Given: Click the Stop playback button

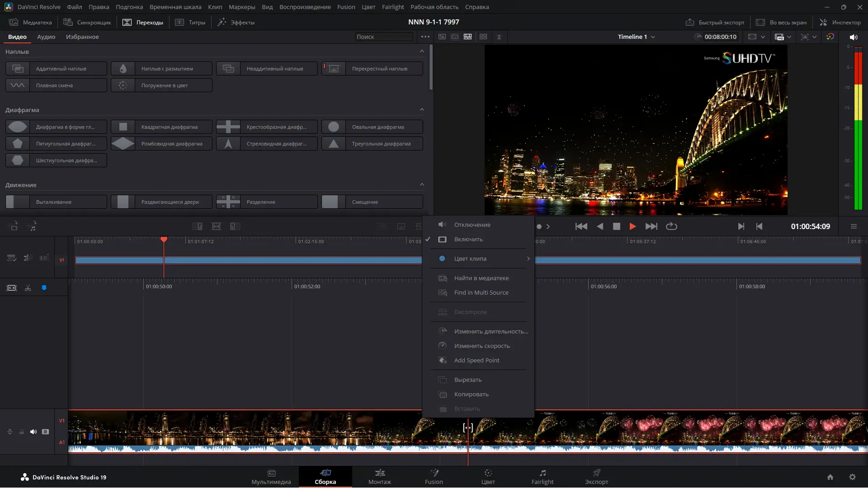Looking at the screenshot, I should click(616, 226).
